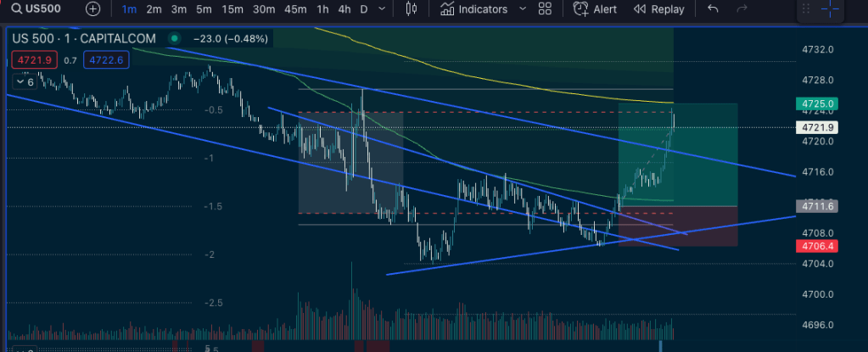
Task: Expand the timeframe interval dropdown arrow
Action: point(384,9)
